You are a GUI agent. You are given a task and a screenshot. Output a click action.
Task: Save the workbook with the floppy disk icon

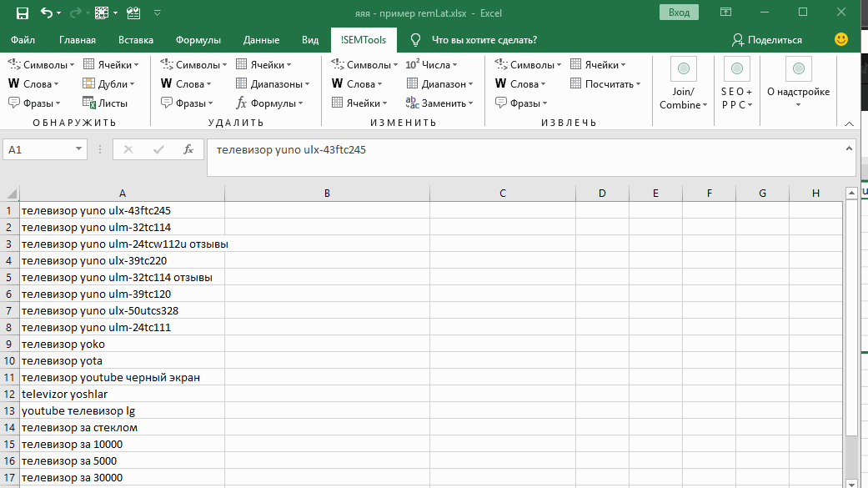tap(23, 13)
